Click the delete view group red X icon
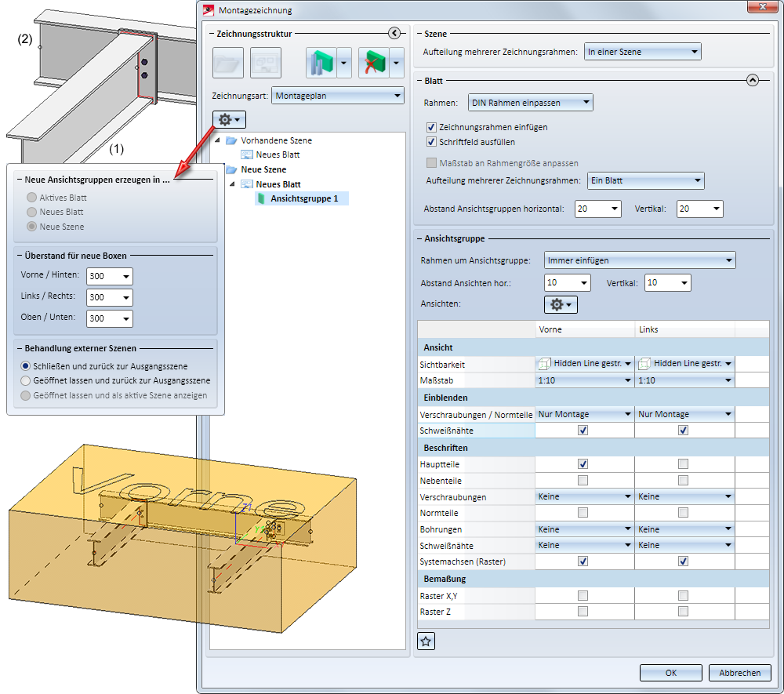 [372, 63]
